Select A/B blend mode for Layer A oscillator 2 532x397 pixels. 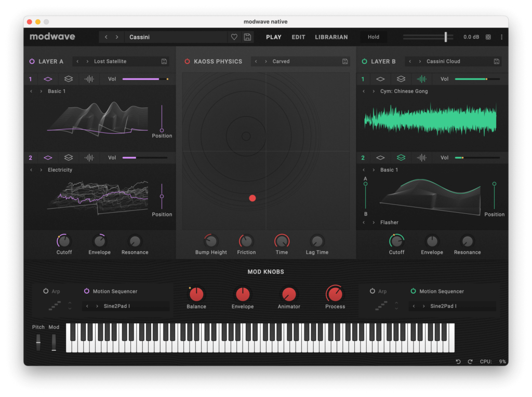pyautogui.click(x=69, y=158)
